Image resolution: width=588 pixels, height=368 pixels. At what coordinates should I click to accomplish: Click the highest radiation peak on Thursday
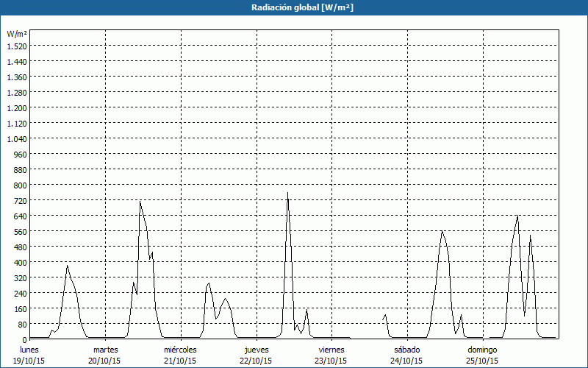tap(287, 194)
